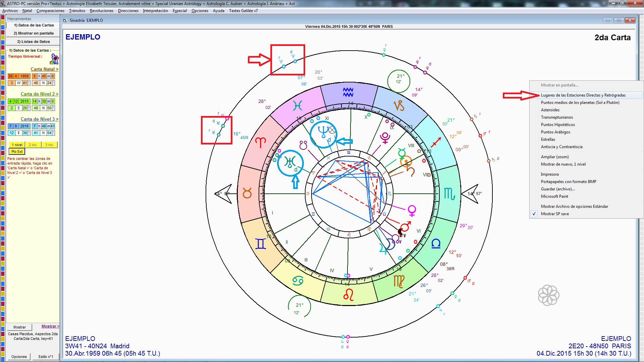Click the Mostrar button at panel bottom
The width and height of the screenshot is (644, 362).
(x=19, y=327)
